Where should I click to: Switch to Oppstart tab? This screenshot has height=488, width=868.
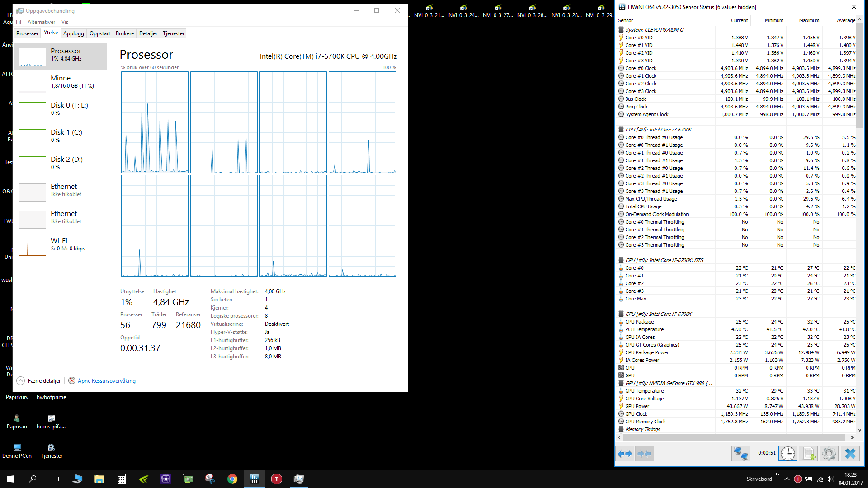[100, 33]
